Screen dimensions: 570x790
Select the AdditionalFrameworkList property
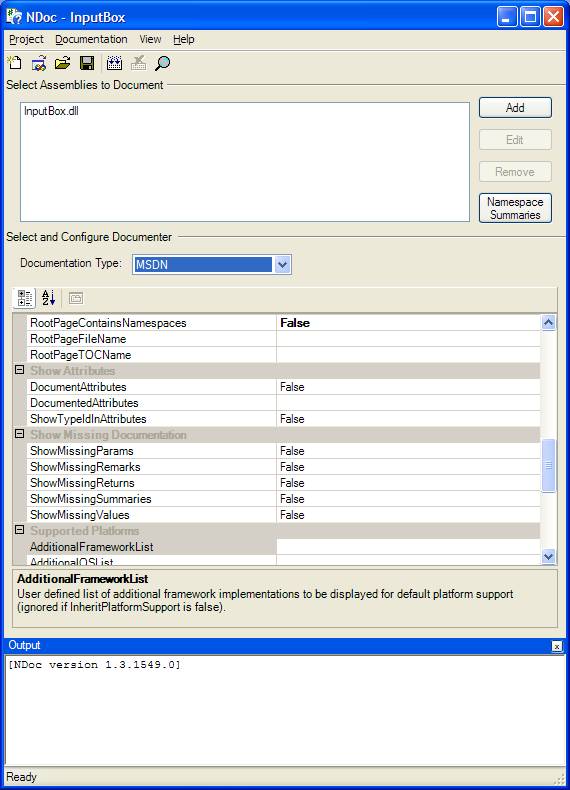point(151,547)
